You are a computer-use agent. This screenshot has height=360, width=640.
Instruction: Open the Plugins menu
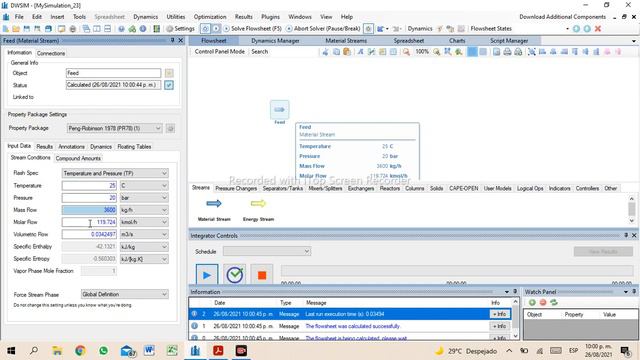coord(270,17)
